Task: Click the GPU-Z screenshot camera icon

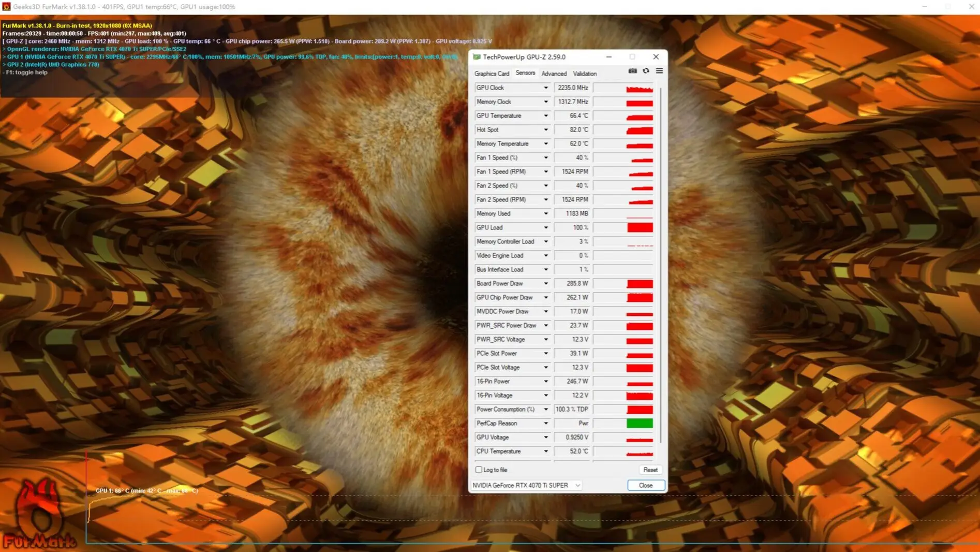Action: tap(632, 71)
